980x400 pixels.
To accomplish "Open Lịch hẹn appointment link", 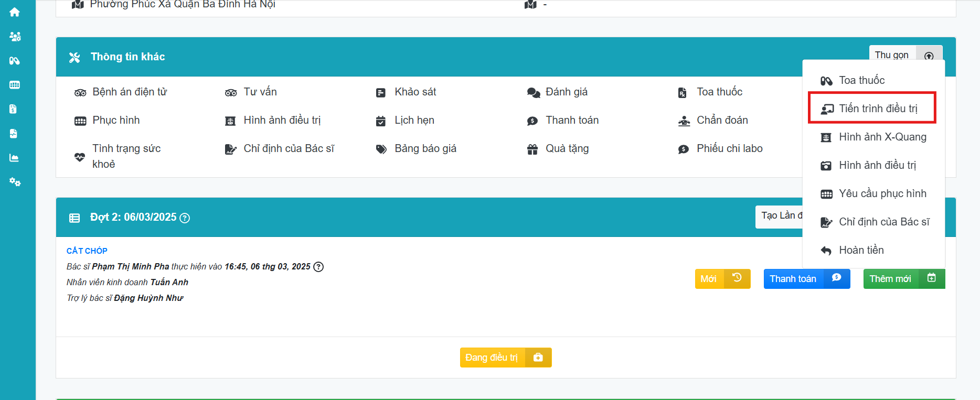I will click(x=414, y=121).
